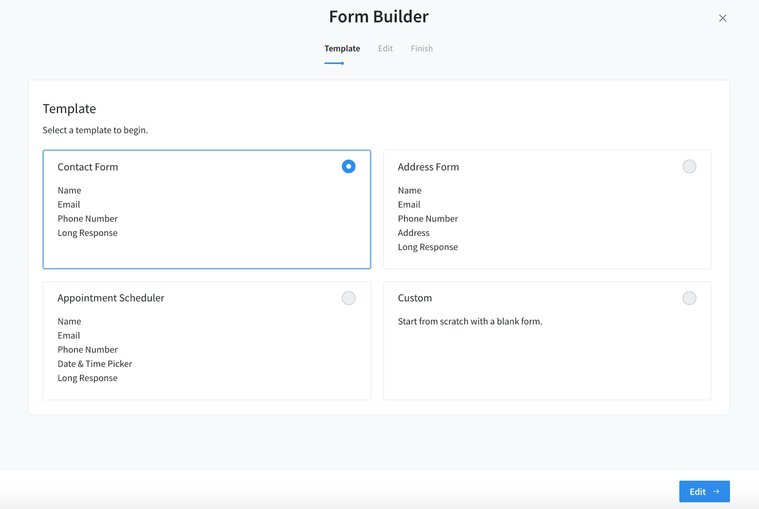
Task: Close the Form Builder dialog
Action: click(722, 18)
